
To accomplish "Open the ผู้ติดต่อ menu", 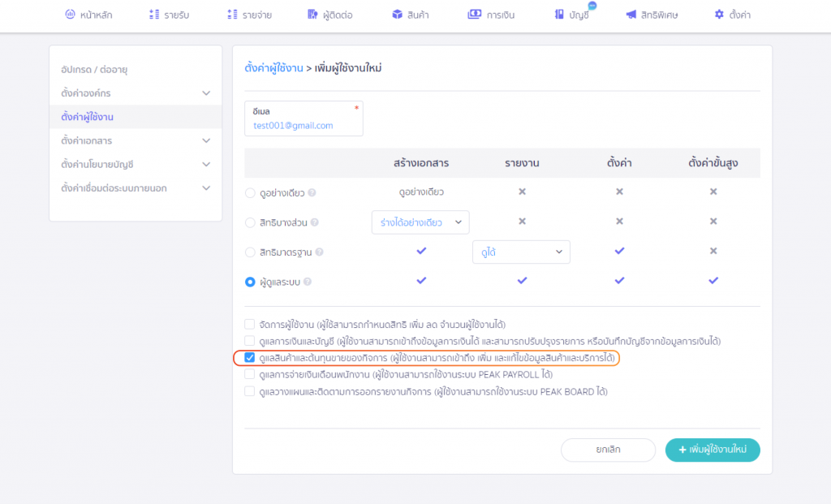I will 330,15.
